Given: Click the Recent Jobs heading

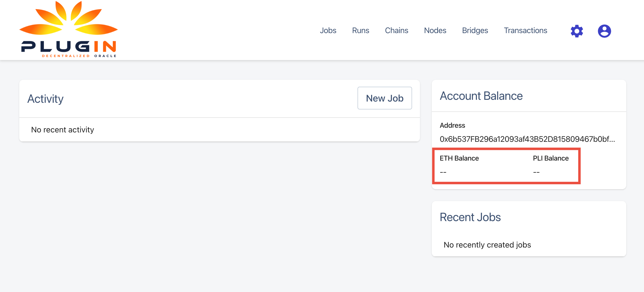Looking at the screenshot, I should pos(471,217).
